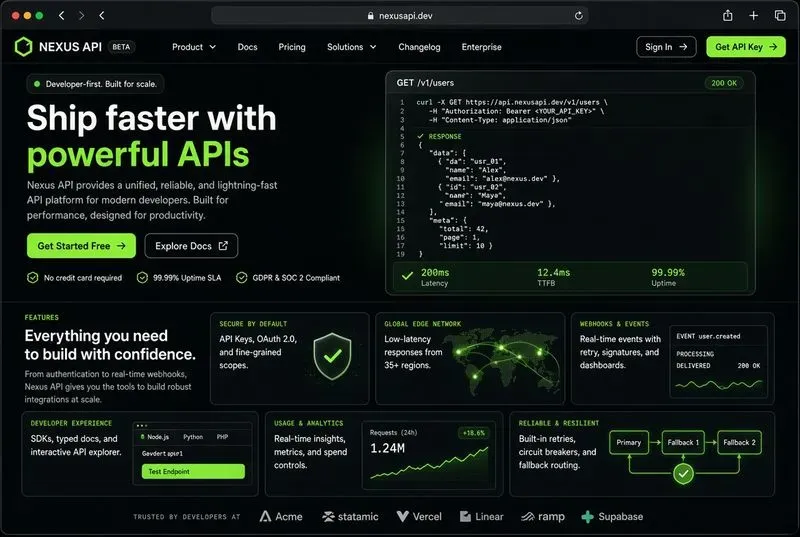Image resolution: width=800 pixels, height=537 pixels.
Task: Click the No credit card required check icon
Action: pos(33,277)
